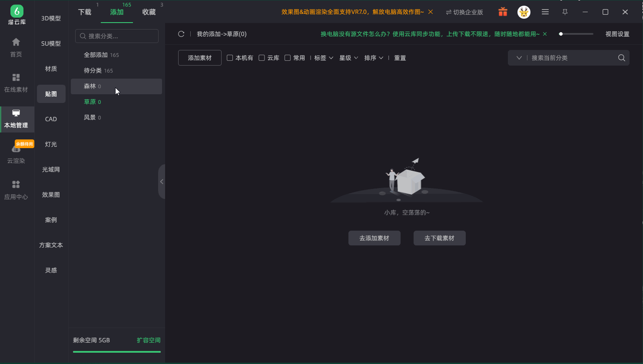Click the 剩余空间 5GB label

tap(91, 340)
